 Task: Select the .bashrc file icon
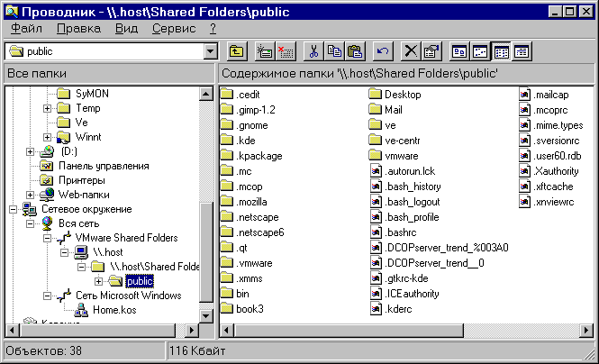pyautogui.click(x=377, y=232)
